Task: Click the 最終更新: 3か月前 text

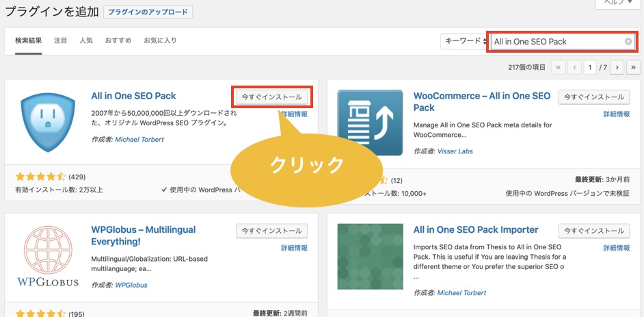Action: point(602,179)
